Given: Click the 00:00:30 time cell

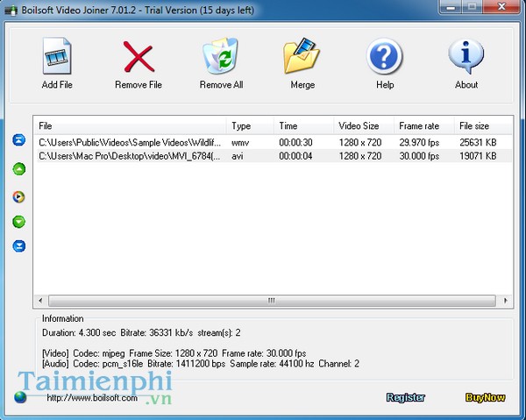Looking at the screenshot, I should pos(295,143).
